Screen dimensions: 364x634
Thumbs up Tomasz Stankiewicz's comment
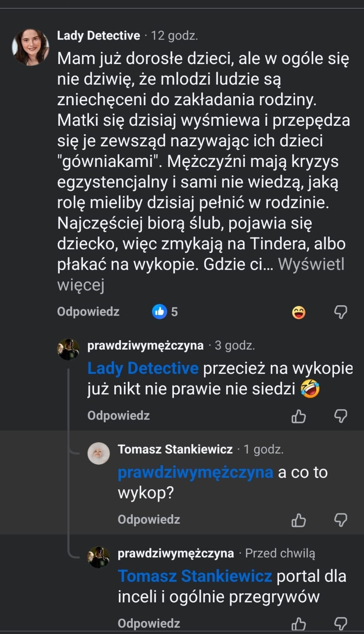(x=299, y=520)
